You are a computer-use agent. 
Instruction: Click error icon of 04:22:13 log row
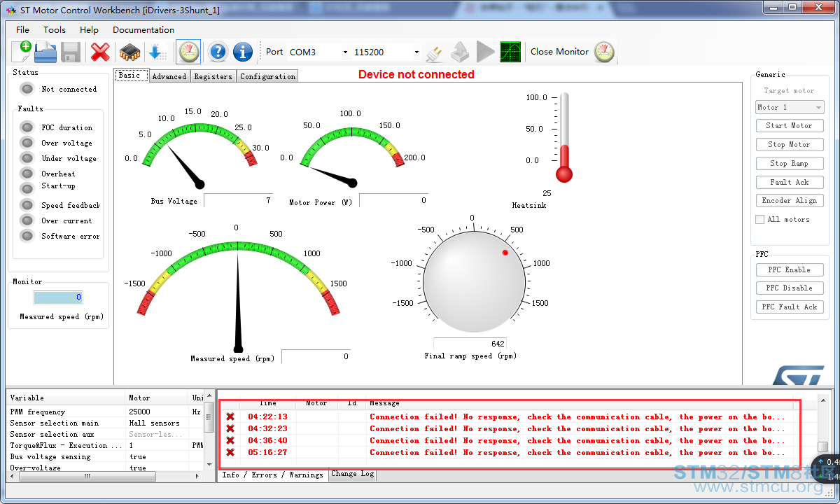[230, 416]
